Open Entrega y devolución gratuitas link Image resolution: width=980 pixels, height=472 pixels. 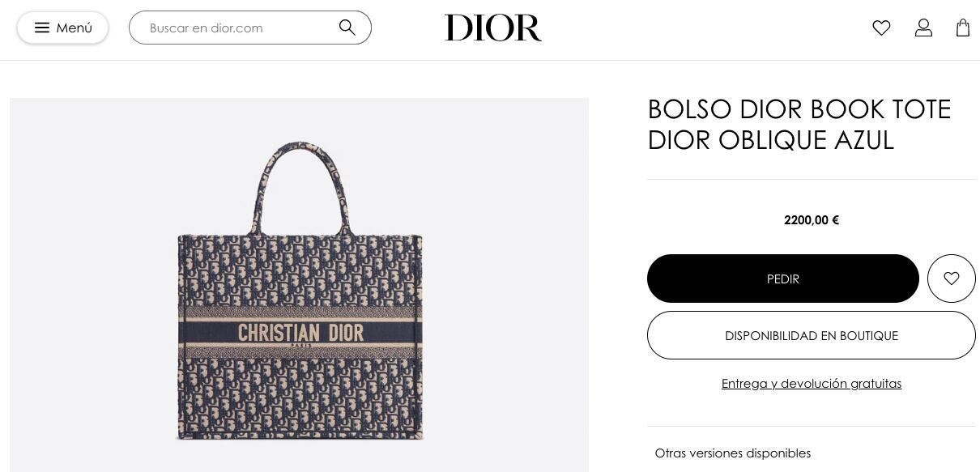pos(812,384)
